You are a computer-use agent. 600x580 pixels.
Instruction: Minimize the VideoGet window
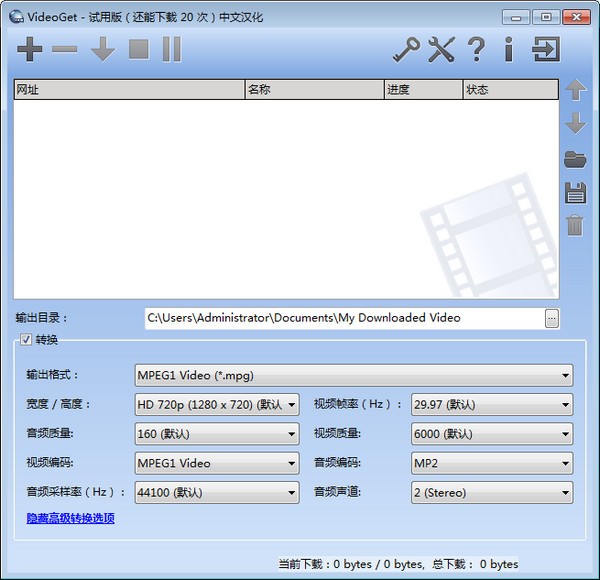(516, 17)
